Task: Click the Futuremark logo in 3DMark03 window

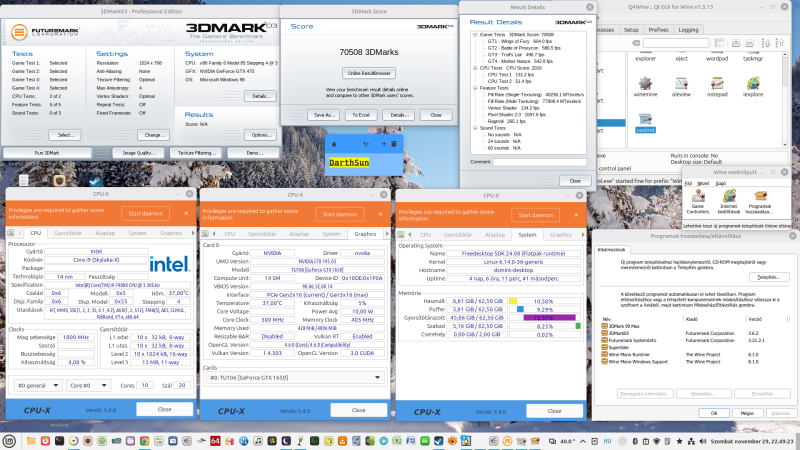Action: [45, 32]
